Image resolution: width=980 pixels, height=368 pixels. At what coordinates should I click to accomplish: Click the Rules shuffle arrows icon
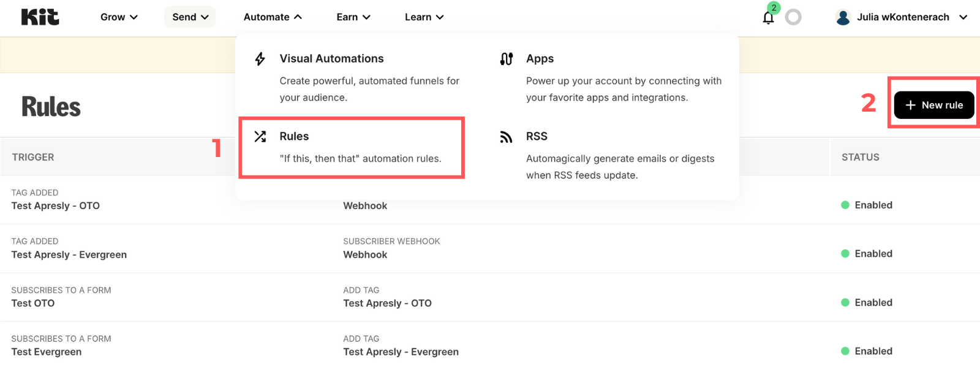click(260, 136)
